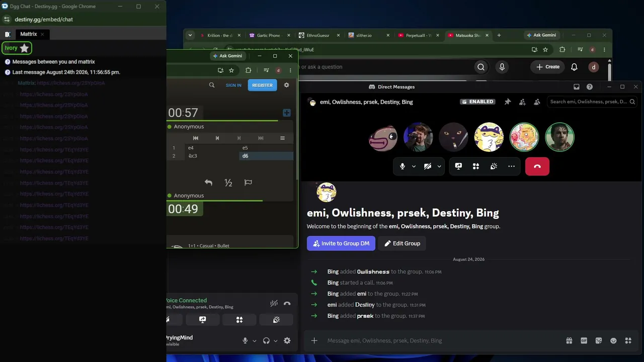
Task: Open the sticker picker
Action: point(599,340)
